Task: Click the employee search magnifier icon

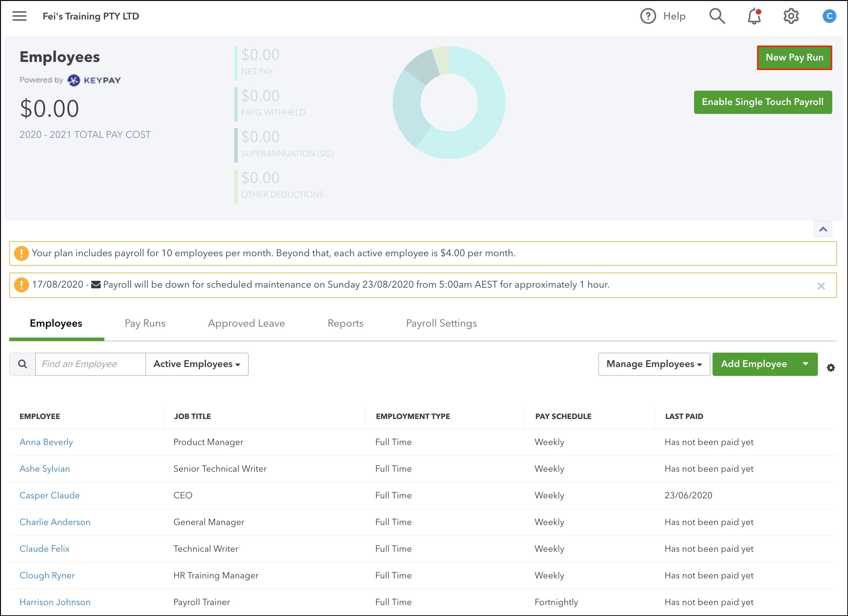Action: [23, 364]
